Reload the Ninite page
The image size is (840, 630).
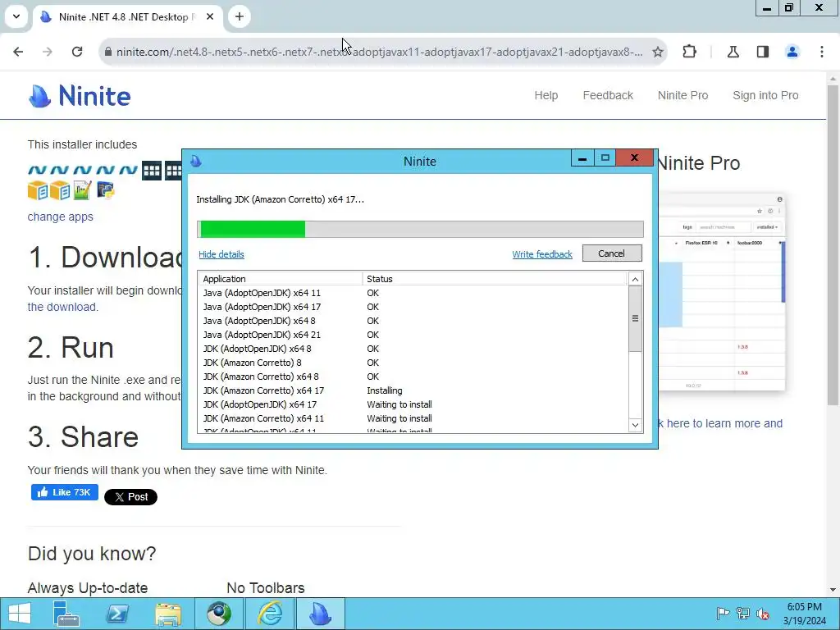pyautogui.click(x=77, y=52)
